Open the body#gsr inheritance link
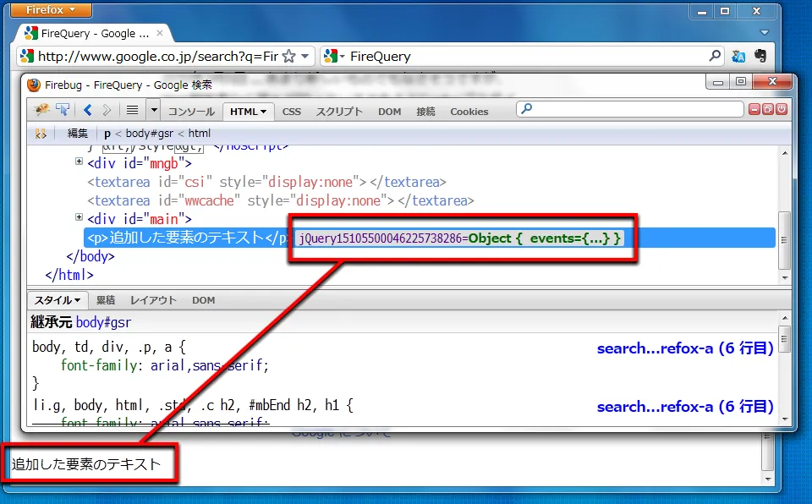 104,322
